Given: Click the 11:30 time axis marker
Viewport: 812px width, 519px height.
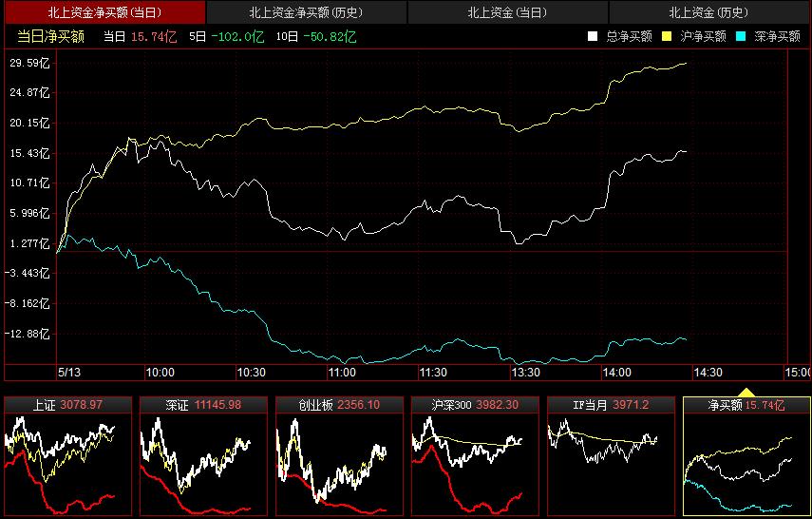Looking at the screenshot, I should pyautogui.click(x=433, y=372).
